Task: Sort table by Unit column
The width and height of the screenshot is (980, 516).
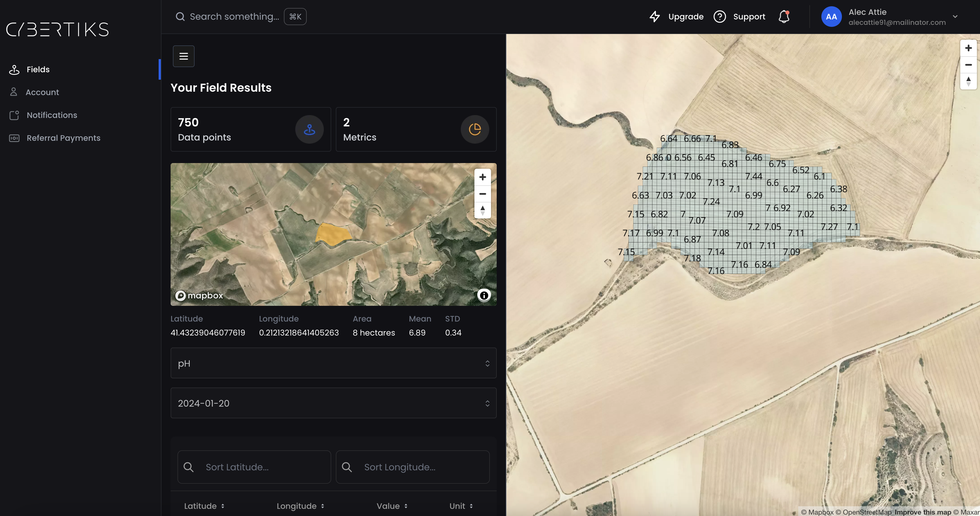Action: click(461, 506)
